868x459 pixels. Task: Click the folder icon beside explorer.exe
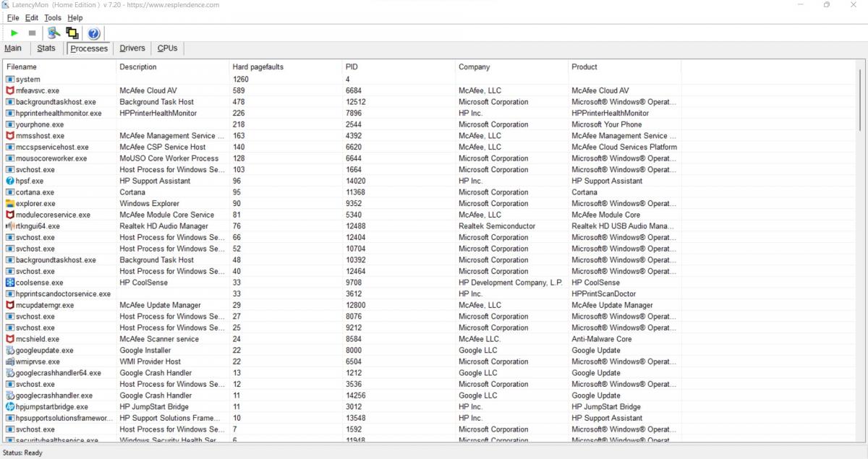pos(10,204)
